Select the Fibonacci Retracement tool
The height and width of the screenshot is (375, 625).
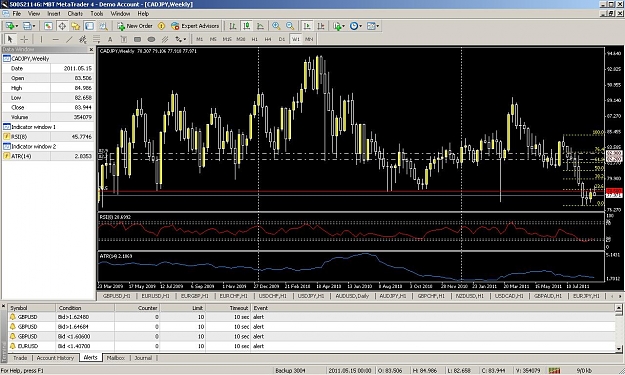(x=96, y=39)
